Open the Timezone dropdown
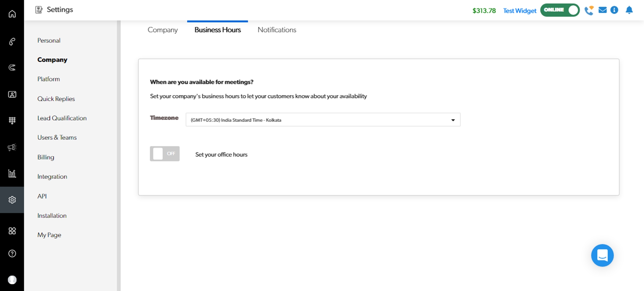Screen dimensions: 644x291 [323, 120]
